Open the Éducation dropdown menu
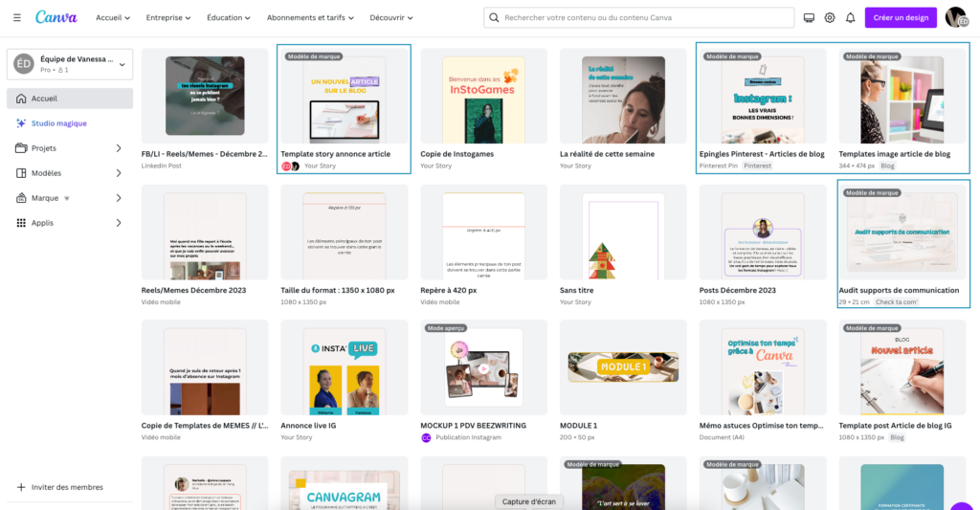Viewport: 980px width, 510px height. click(x=229, y=17)
